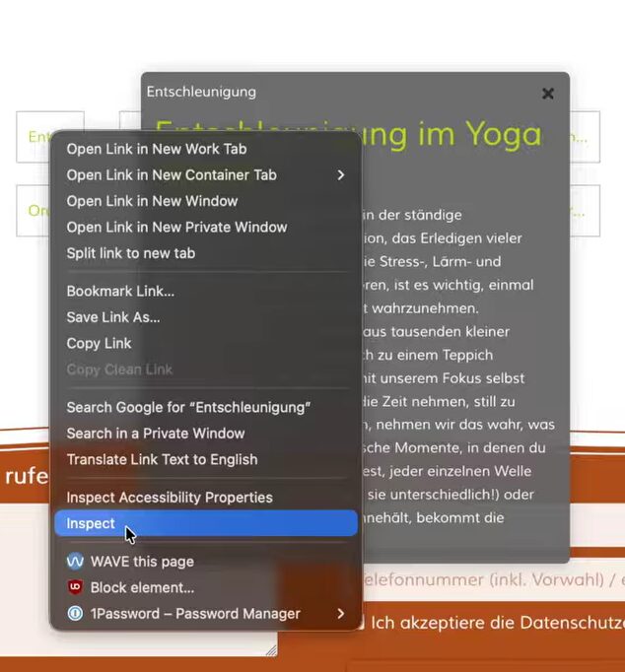625x672 pixels.
Task: Click the Telefonnummer (inkl. Vorwahl) input field
Action: click(494, 579)
